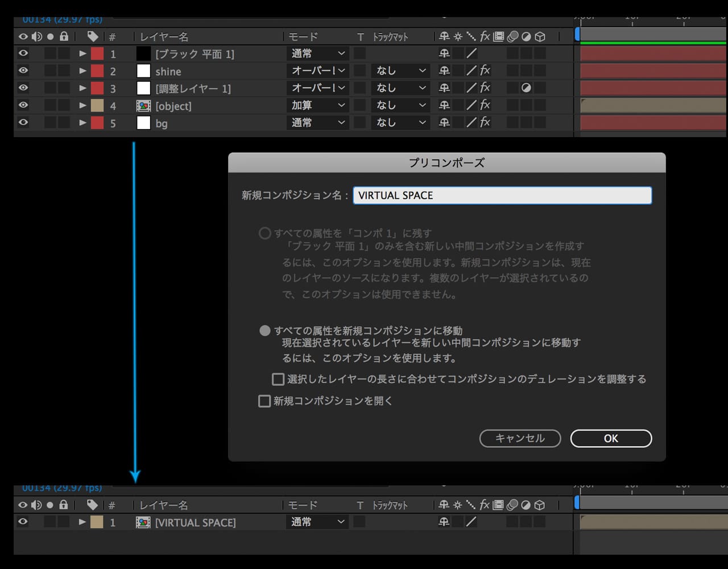Viewport: 728px width, 569px height.
Task: Open track matte dropdown for bg layer
Action: pos(400,123)
